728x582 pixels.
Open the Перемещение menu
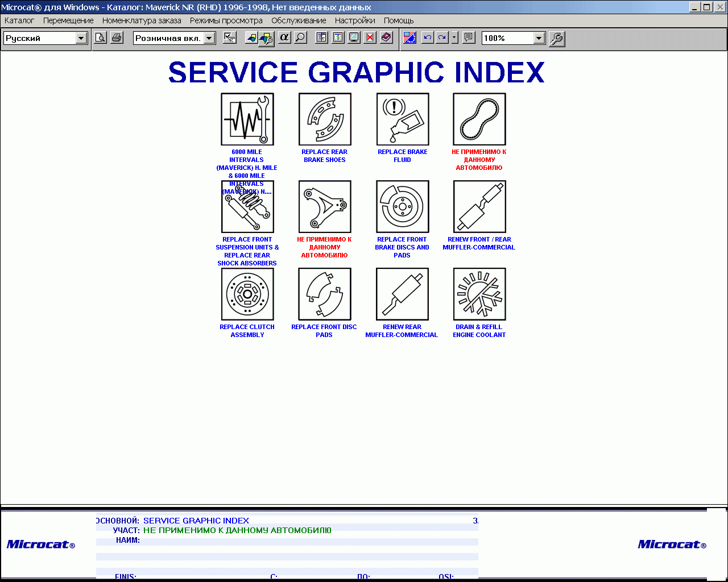(x=68, y=20)
